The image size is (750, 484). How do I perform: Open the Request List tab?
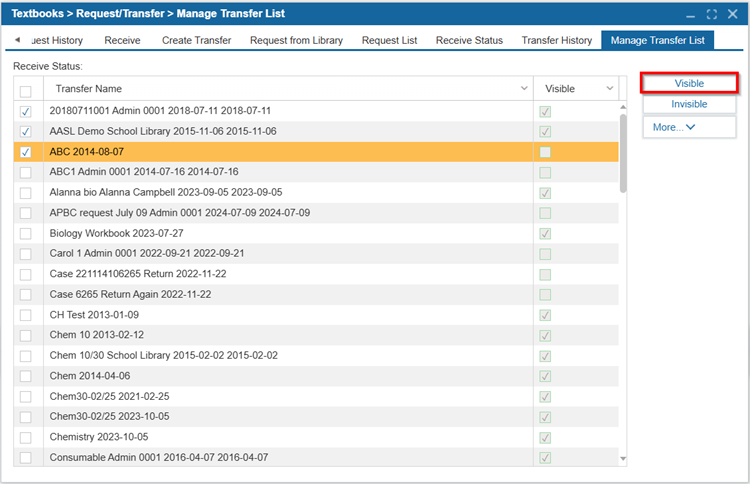389,41
